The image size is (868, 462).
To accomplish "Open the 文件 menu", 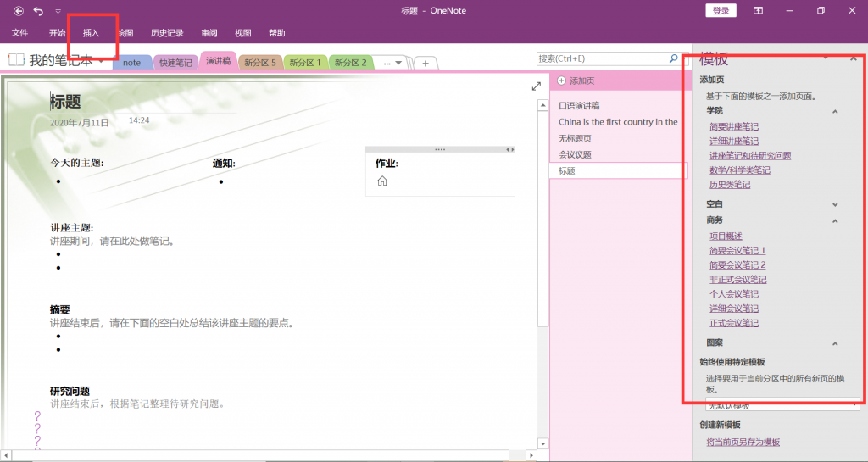I will tap(20, 33).
